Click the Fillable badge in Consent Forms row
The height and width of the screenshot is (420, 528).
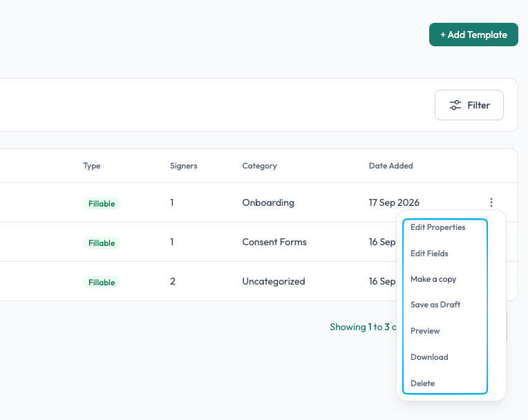click(x=102, y=242)
